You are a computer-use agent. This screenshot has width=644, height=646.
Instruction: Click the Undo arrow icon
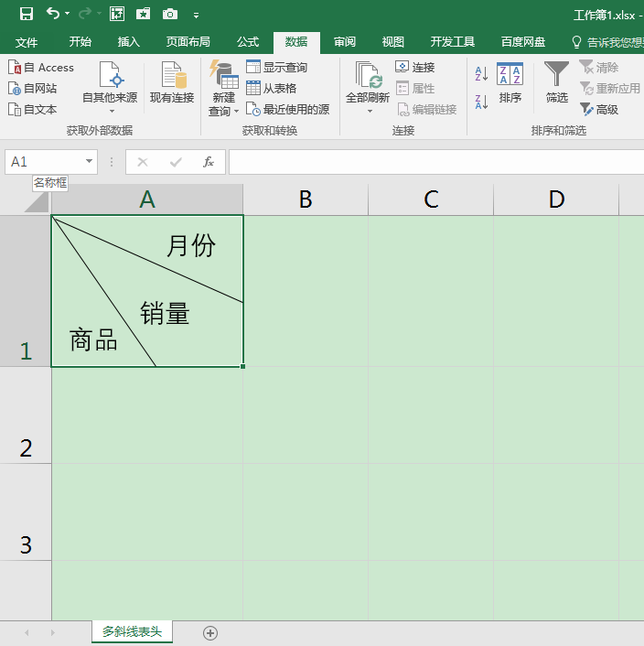point(53,14)
